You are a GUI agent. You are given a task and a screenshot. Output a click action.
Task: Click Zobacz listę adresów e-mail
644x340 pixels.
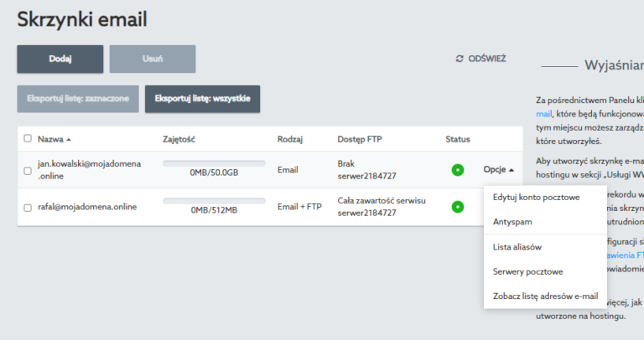(545, 296)
